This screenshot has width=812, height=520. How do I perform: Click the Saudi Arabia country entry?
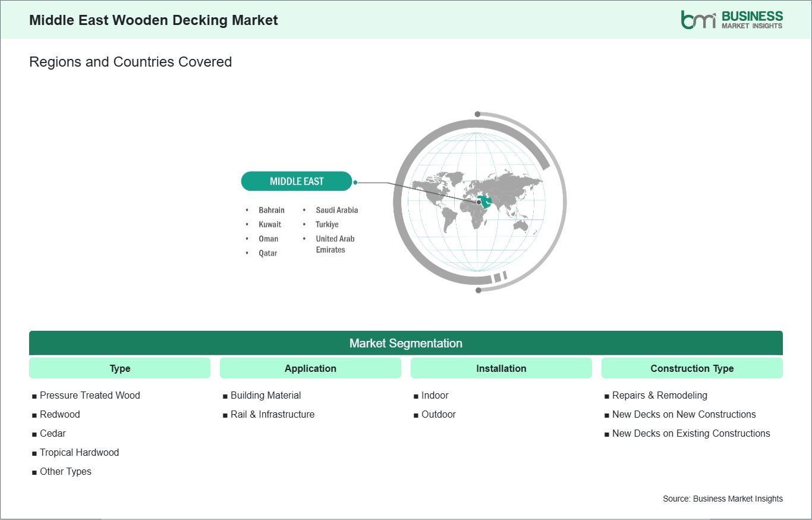pos(337,210)
